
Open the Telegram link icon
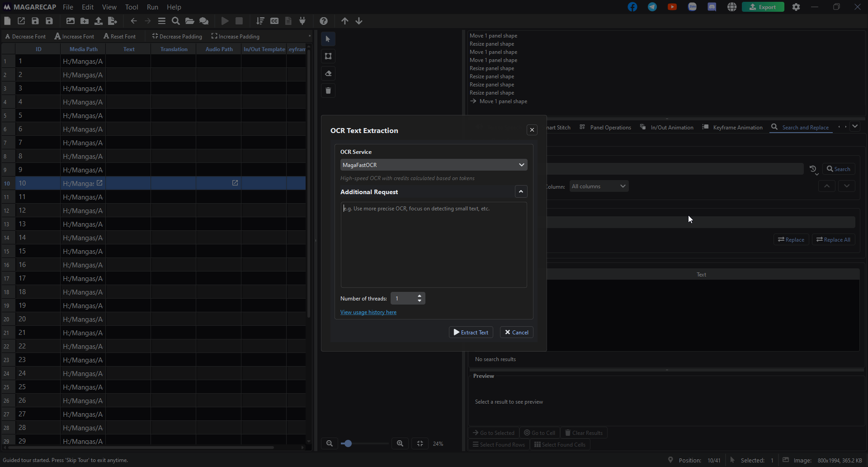[x=652, y=7]
